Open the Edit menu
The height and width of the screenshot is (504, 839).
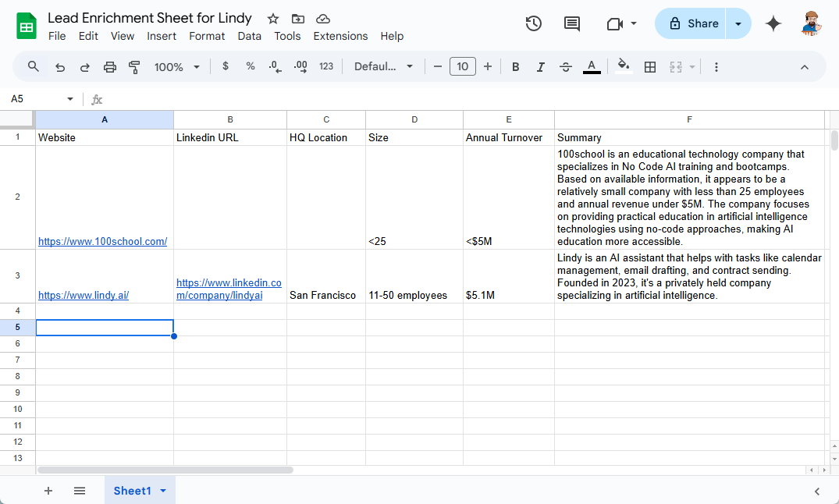pyautogui.click(x=88, y=36)
